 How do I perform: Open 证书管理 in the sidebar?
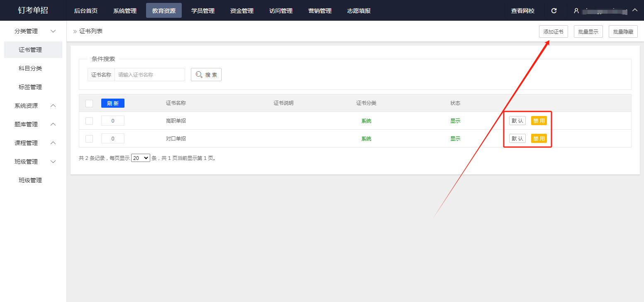[x=33, y=50]
